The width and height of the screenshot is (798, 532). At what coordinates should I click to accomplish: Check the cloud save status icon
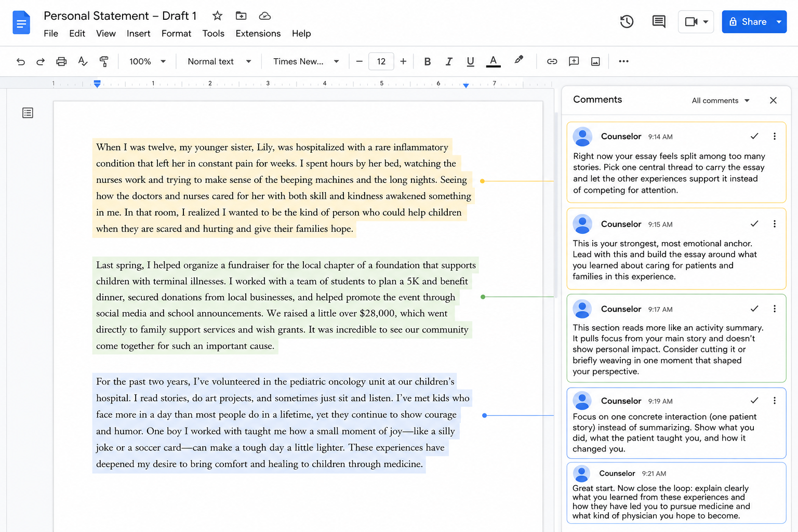265,16
